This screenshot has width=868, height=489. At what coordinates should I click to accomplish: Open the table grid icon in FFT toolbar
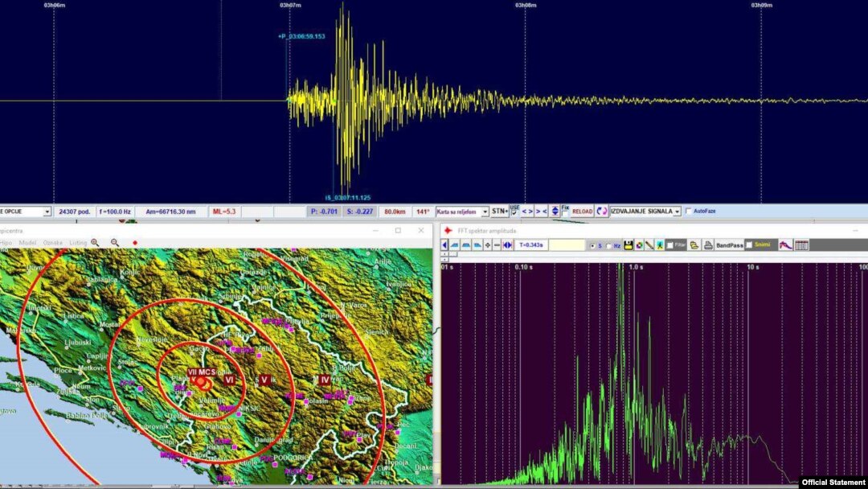pos(801,244)
